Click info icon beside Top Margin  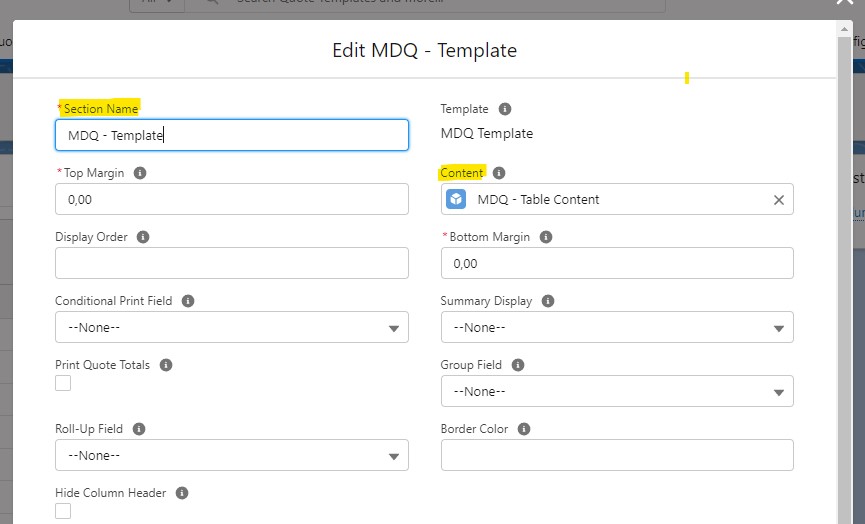point(140,173)
